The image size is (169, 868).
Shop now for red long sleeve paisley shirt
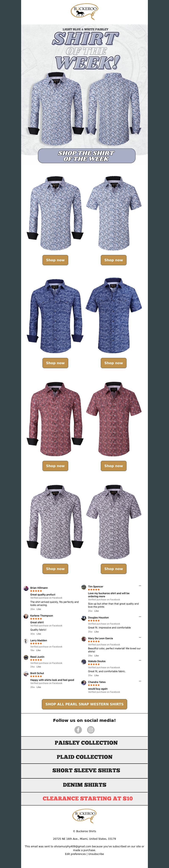(x=55, y=466)
